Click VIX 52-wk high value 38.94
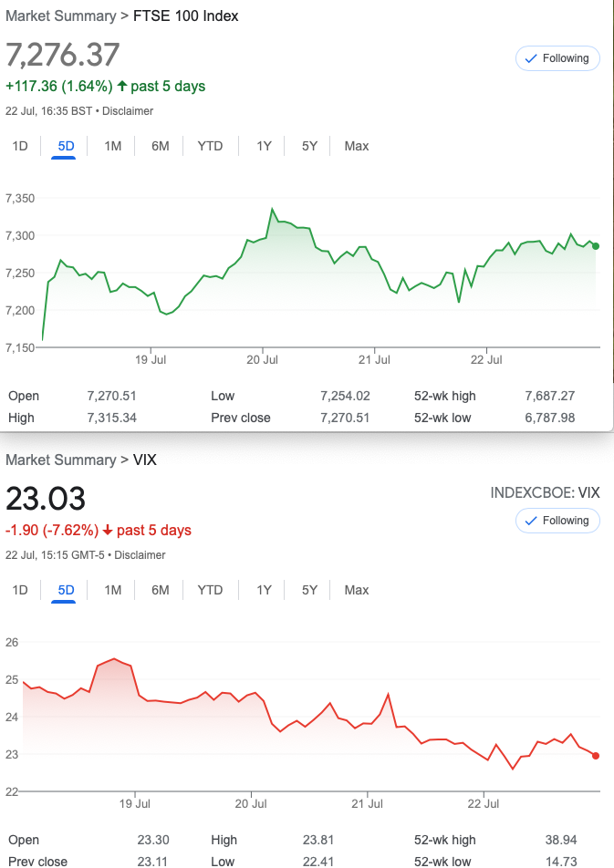 [x=561, y=841]
